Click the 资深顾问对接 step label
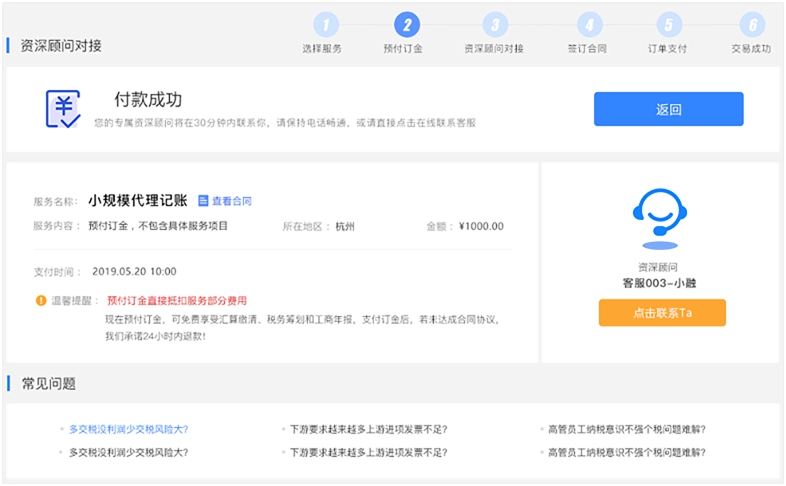The height and width of the screenshot is (486, 786). click(x=494, y=49)
